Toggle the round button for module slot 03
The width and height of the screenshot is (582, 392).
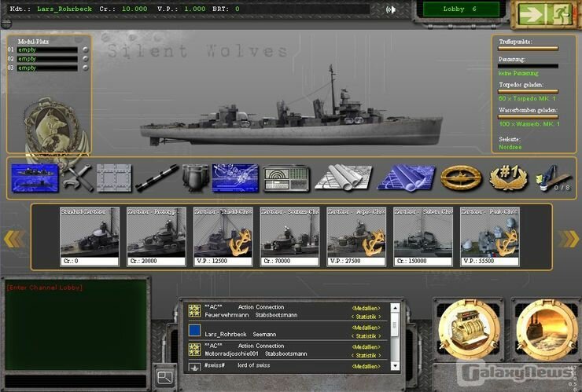click(x=86, y=68)
